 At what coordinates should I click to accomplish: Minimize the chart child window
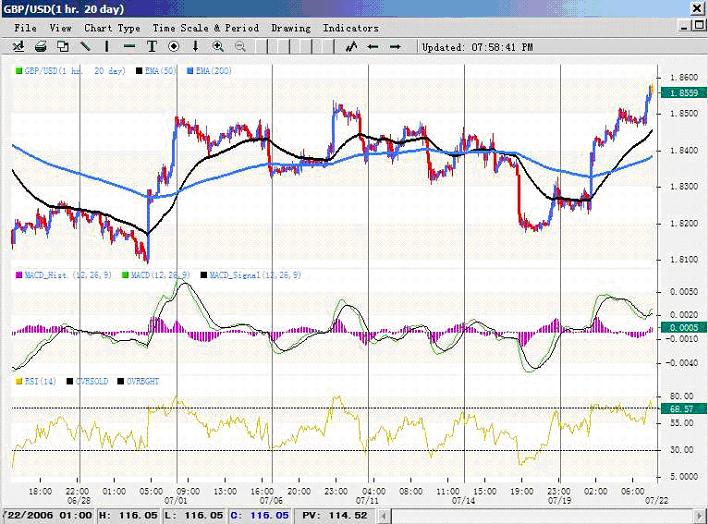(x=685, y=26)
